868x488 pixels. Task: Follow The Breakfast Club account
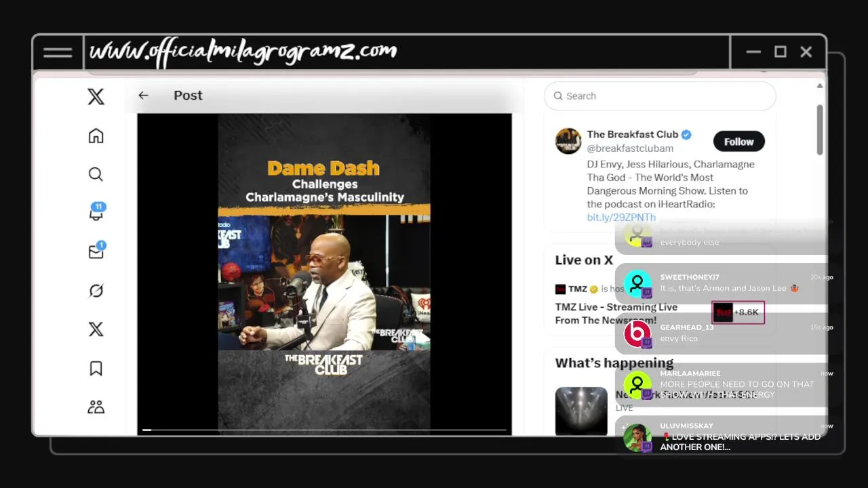tap(738, 142)
